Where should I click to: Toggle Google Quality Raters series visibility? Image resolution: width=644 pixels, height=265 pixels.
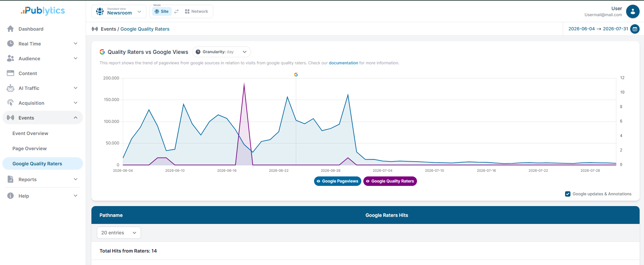[x=390, y=181]
